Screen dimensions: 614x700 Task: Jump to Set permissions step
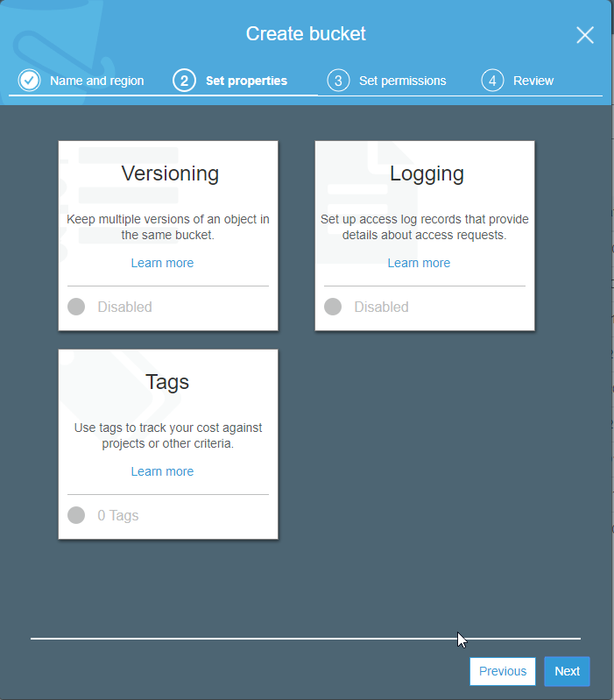pyautogui.click(x=403, y=81)
